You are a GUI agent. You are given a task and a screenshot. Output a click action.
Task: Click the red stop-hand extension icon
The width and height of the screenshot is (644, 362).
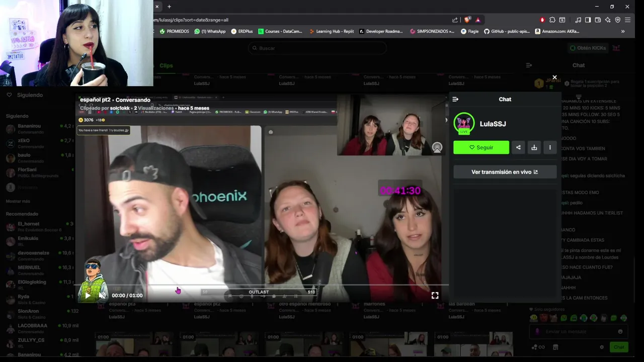tap(542, 20)
